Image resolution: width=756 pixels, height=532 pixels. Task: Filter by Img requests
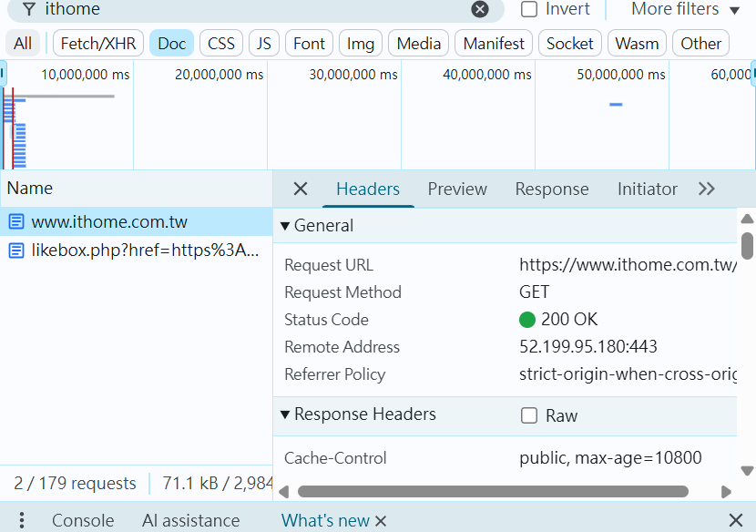(361, 44)
